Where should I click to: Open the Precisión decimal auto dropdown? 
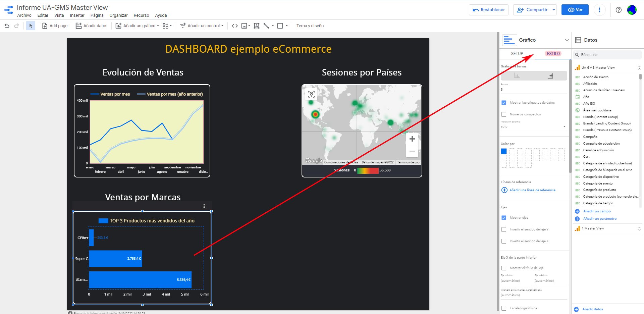(x=533, y=126)
